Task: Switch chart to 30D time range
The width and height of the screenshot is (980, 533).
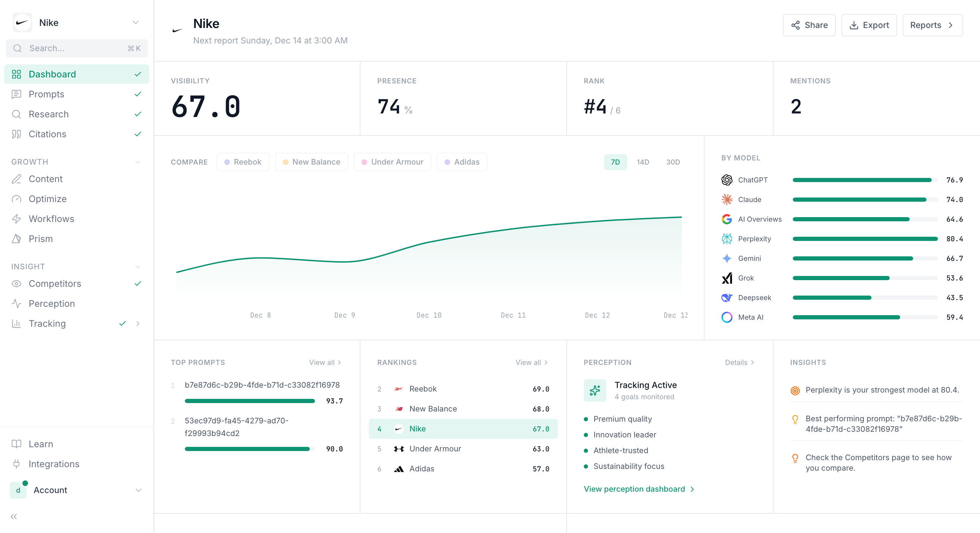Action: [673, 162]
